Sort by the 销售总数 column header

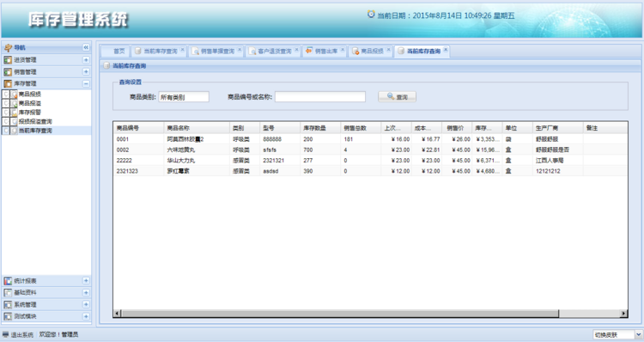coord(361,128)
